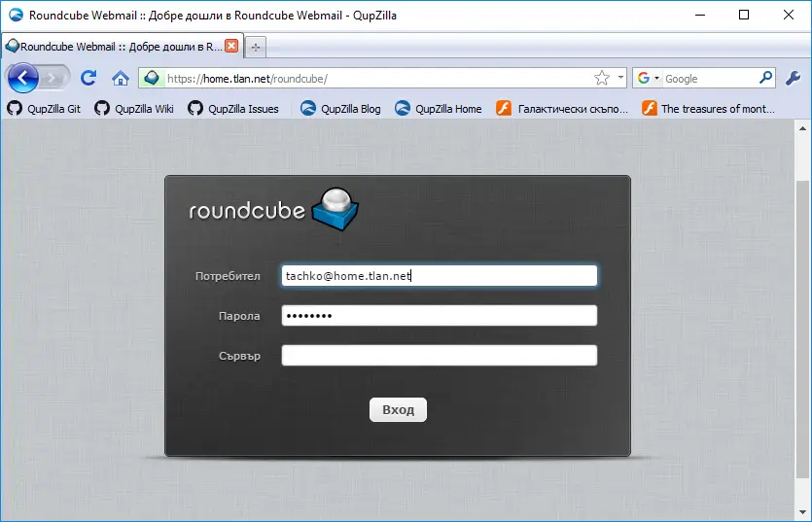Click the Вход login button

coord(398,409)
